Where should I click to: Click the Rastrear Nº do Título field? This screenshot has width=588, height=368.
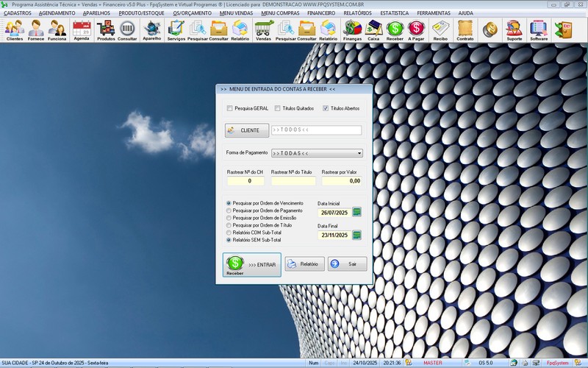click(293, 181)
